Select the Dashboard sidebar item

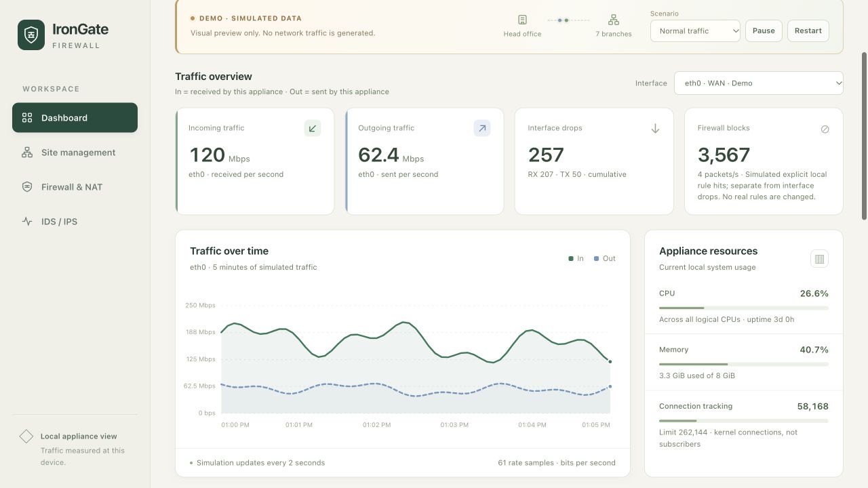pyautogui.click(x=75, y=118)
